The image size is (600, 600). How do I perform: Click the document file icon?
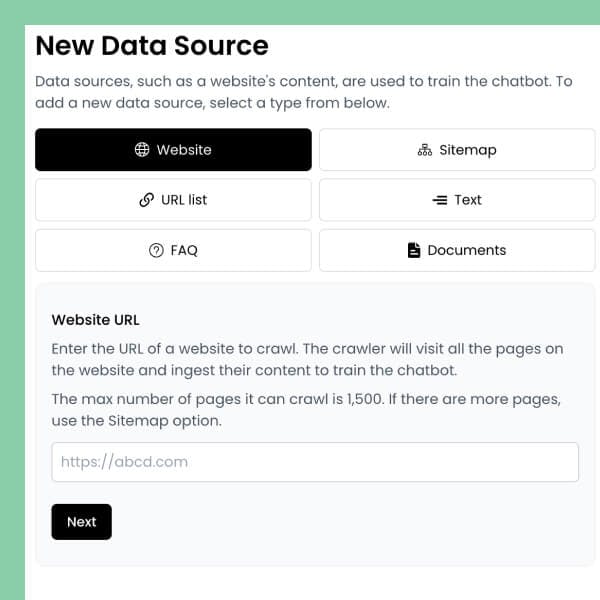click(x=414, y=250)
